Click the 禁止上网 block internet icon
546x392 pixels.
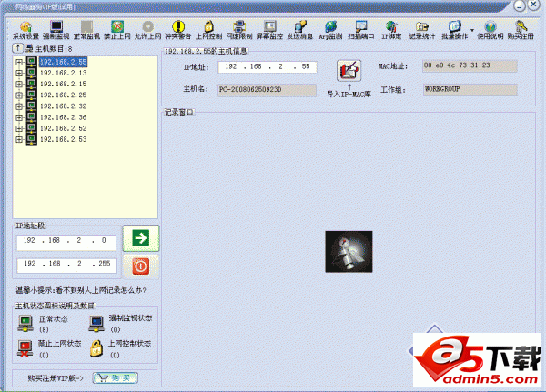117,30
